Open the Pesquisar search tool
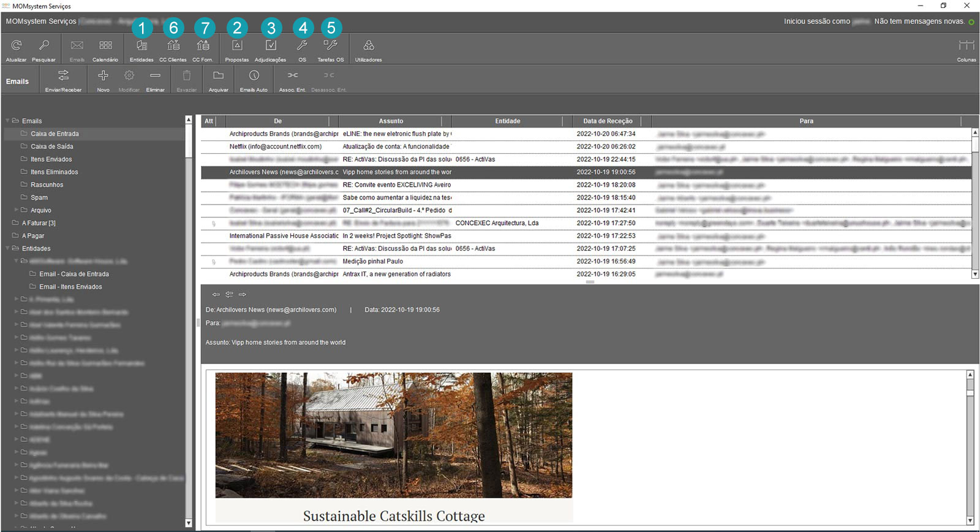This screenshot has width=980, height=532. pyautogui.click(x=43, y=46)
